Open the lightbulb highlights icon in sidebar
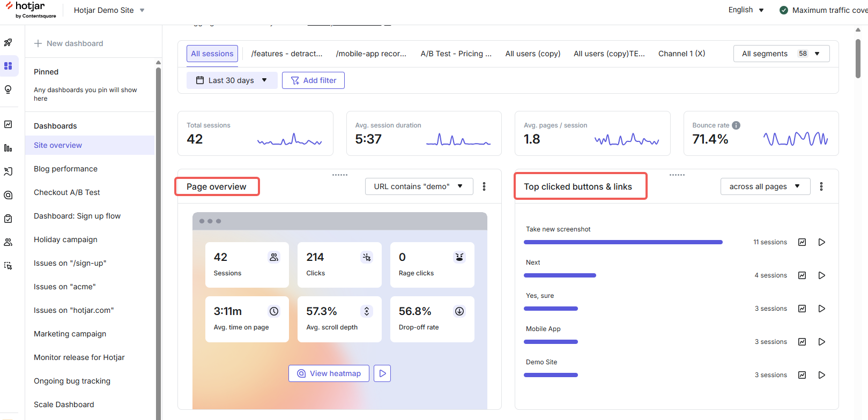868x420 pixels. [x=8, y=89]
